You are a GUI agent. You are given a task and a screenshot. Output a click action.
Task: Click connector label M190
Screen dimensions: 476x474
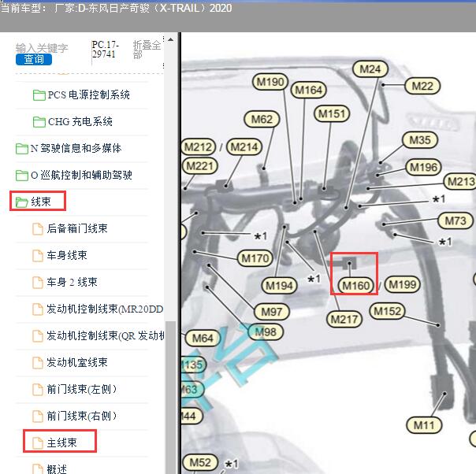tap(270, 82)
